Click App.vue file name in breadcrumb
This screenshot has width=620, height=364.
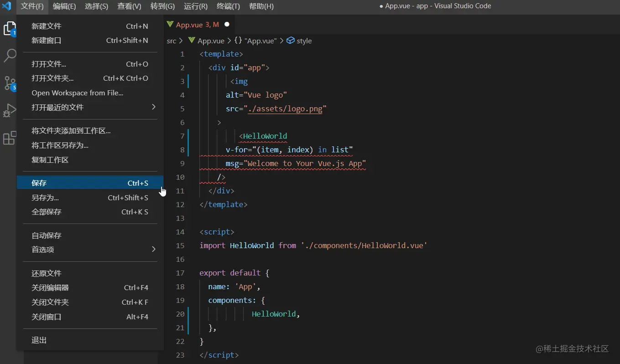(211, 41)
